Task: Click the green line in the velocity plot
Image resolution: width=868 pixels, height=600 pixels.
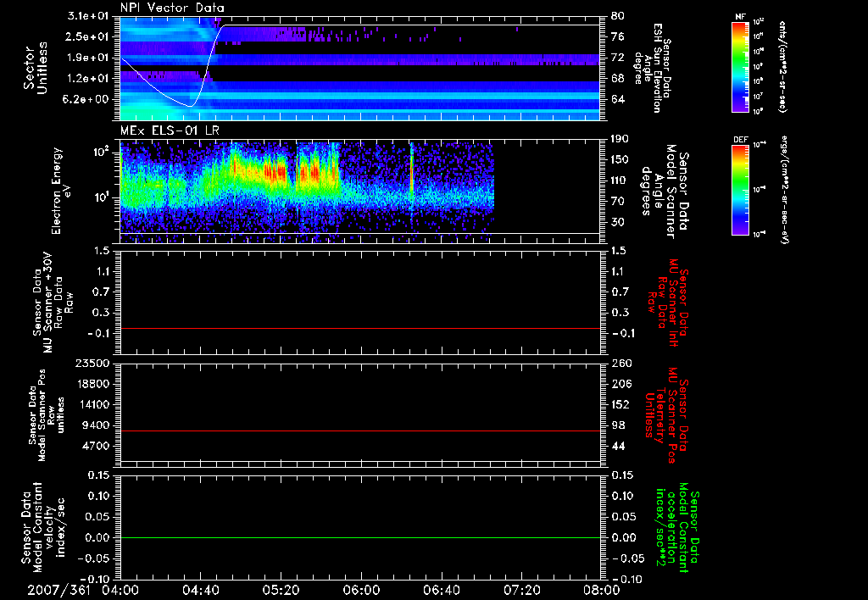Action: pos(360,537)
